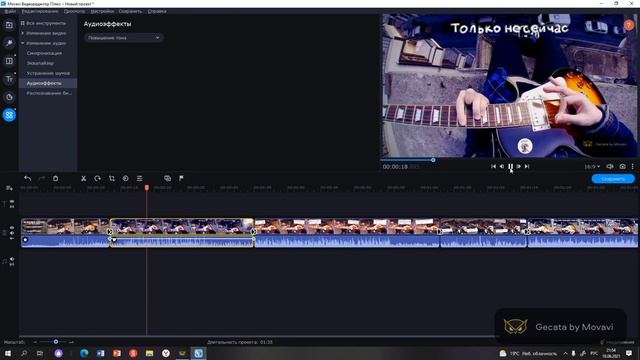The height and width of the screenshot is (360, 640).
Task: Toggle visibility of the video track
Action: 12,228
